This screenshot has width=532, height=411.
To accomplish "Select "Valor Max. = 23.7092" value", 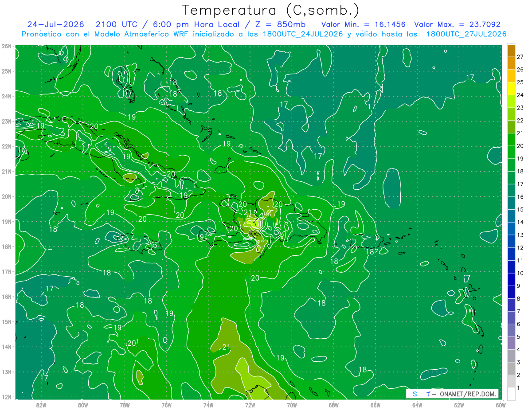I will (x=457, y=24).
